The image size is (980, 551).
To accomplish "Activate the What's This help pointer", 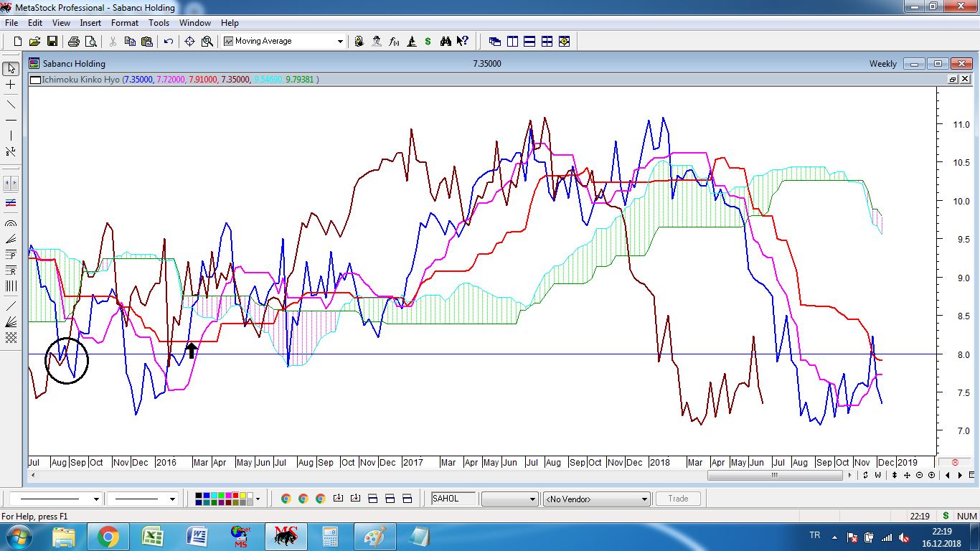I will (463, 42).
